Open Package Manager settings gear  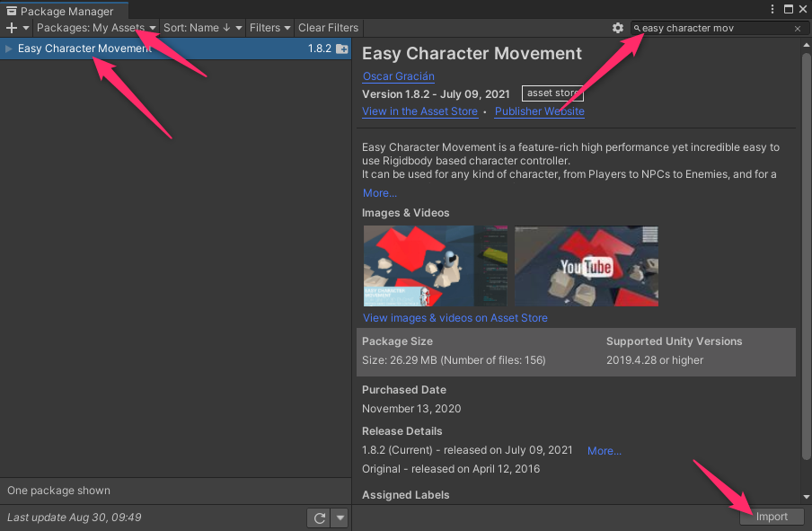click(618, 28)
